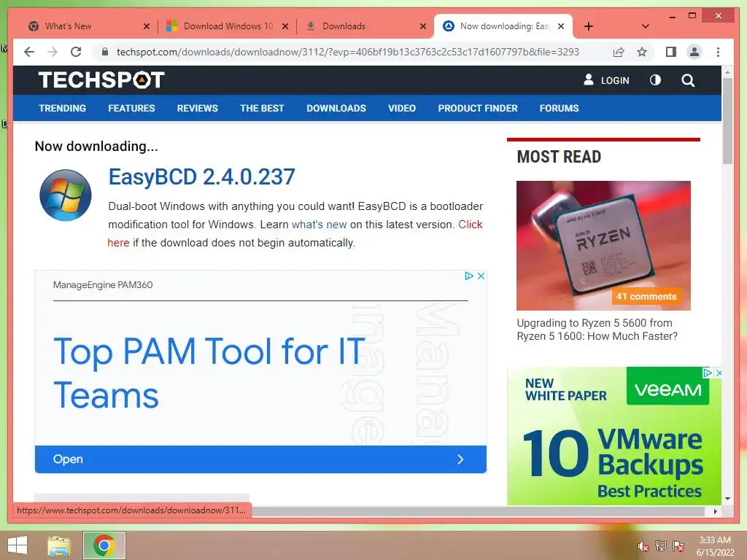The height and width of the screenshot is (560, 747).
Task: Open THE BEST section
Action: coord(262,108)
